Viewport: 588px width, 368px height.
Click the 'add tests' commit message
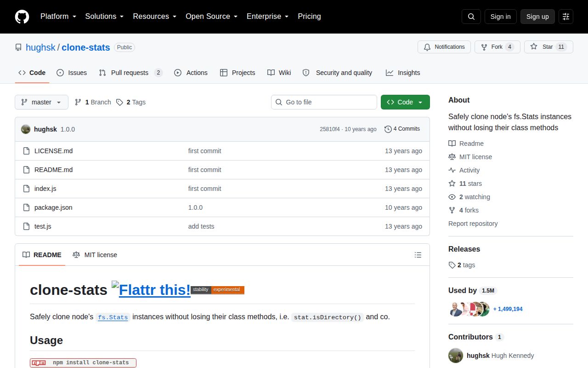pyautogui.click(x=201, y=226)
